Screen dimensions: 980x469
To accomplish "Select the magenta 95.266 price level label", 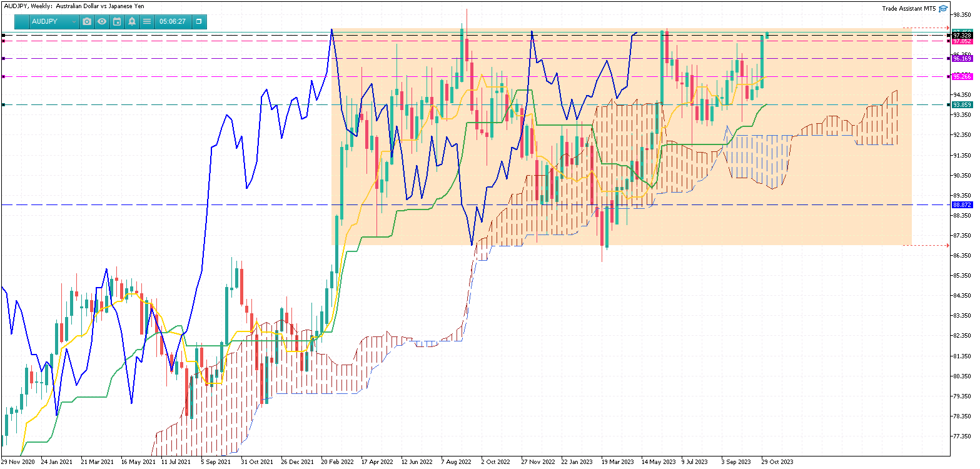I will pos(962,76).
